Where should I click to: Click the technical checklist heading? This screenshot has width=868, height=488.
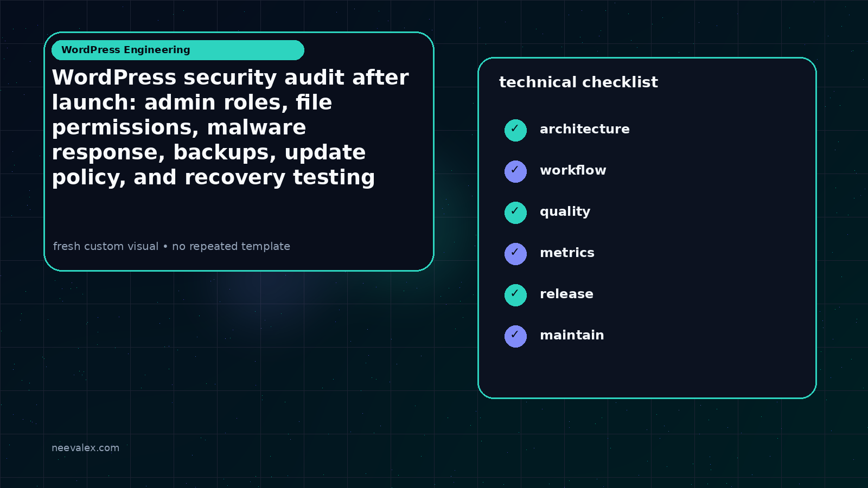click(578, 82)
